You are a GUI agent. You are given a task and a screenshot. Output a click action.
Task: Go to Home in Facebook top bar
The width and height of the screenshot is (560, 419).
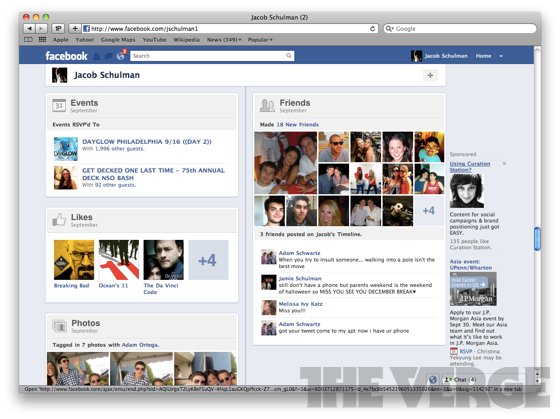(x=483, y=56)
